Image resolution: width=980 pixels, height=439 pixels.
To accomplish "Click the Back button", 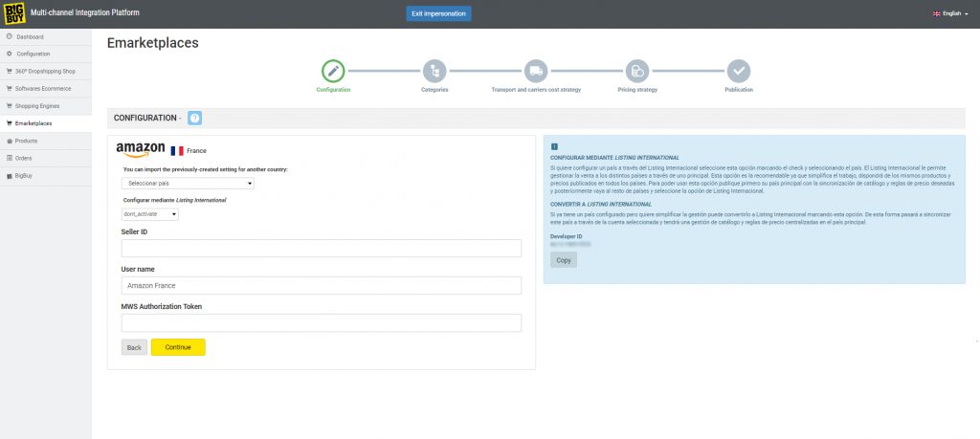I will [x=134, y=346].
